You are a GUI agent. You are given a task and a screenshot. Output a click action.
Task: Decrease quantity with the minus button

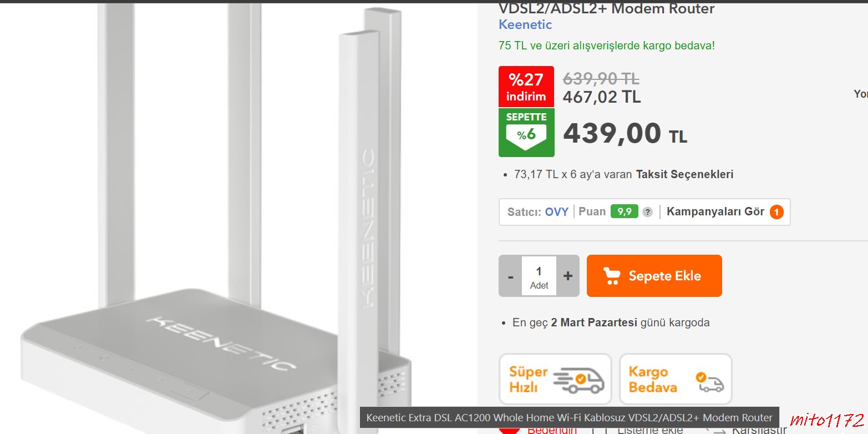click(x=510, y=276)
